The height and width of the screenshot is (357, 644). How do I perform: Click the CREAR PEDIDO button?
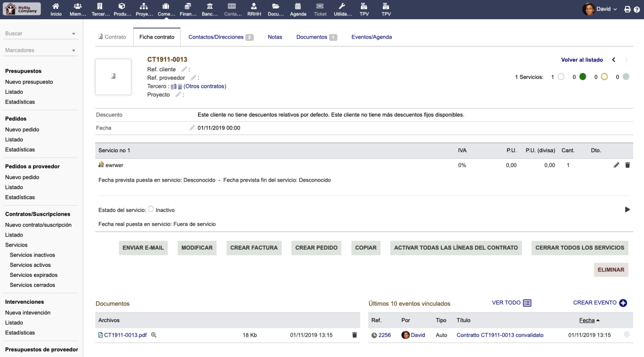[317, 248]
